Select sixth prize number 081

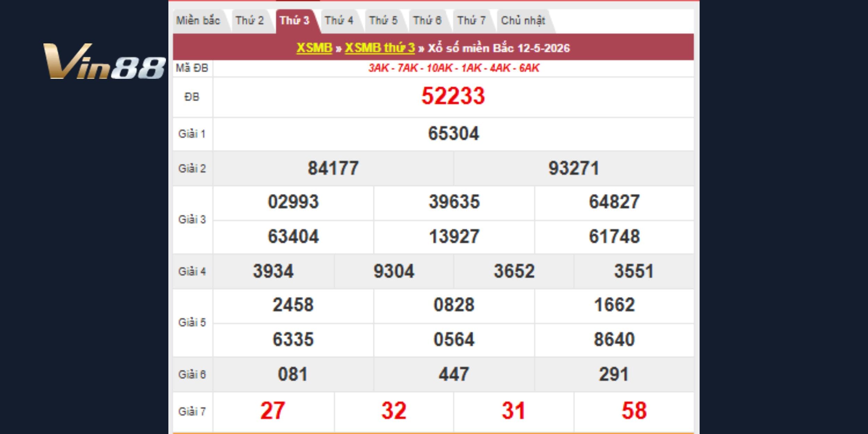click(293, 375)
